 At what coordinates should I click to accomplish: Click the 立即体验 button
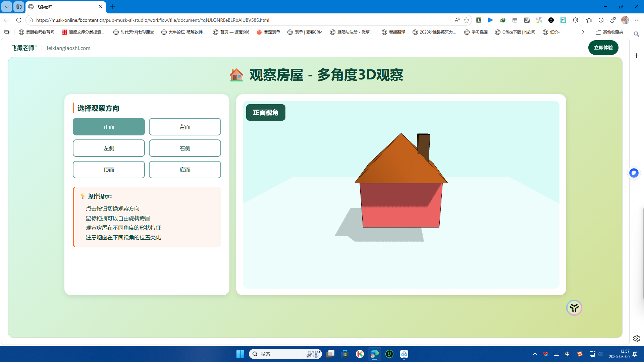pos(603,48)
